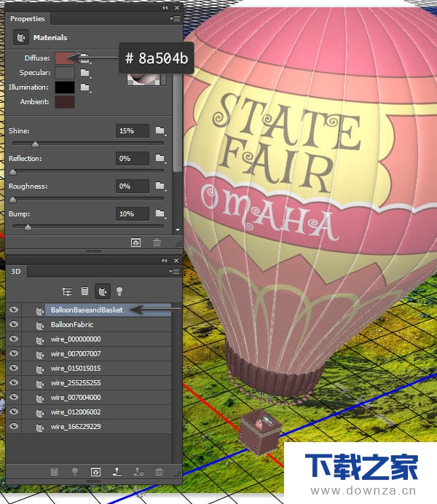Open Diffuse color swatch

coord(65,58)
